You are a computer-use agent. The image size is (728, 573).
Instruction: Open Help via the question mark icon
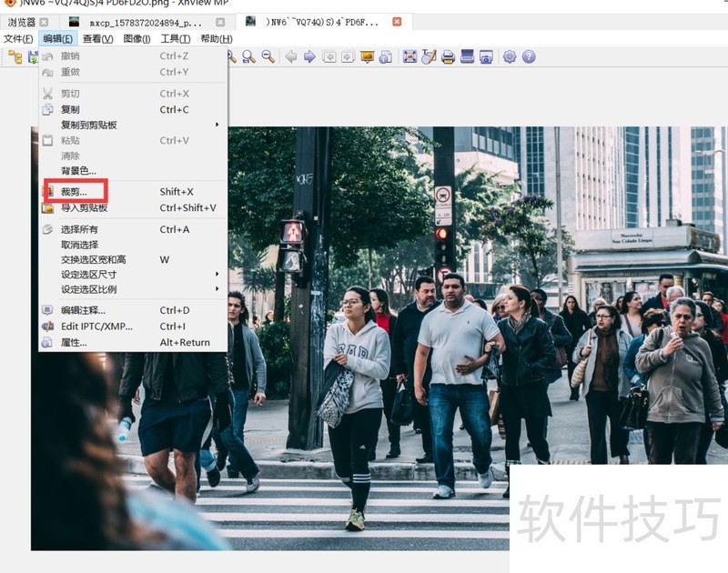[x=528, y=56]
